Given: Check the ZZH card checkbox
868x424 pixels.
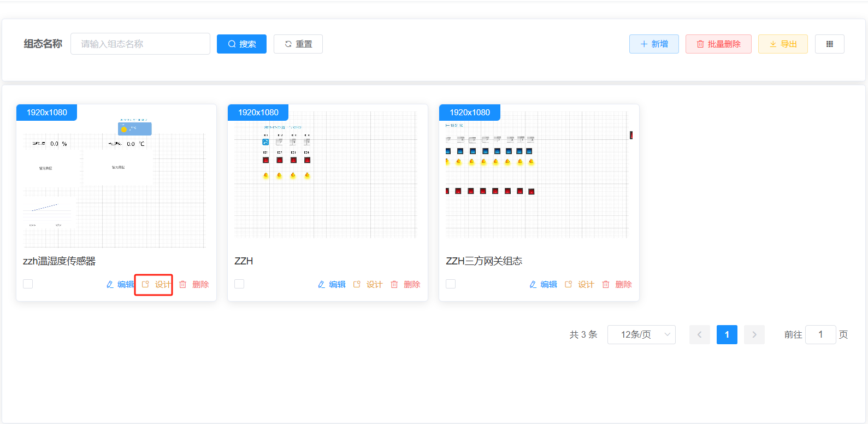Looking at the screenshot, I should (x=239, y=284).
